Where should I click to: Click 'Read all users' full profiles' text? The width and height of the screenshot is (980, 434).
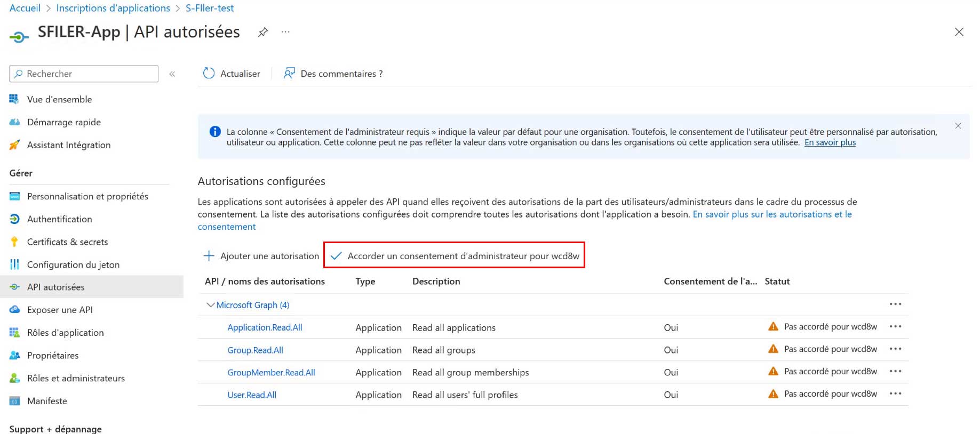point(465,395)
